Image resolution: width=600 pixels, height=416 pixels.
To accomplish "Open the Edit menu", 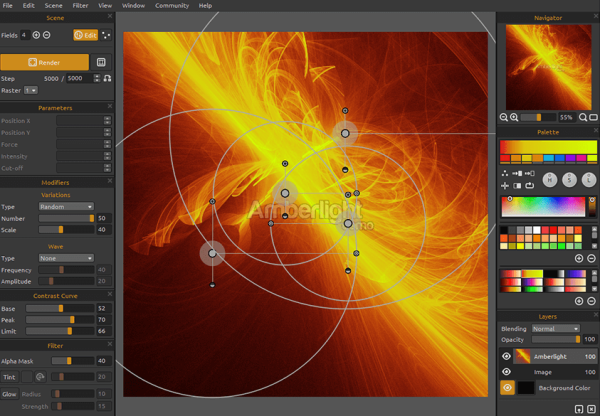I will click(28, 5).
